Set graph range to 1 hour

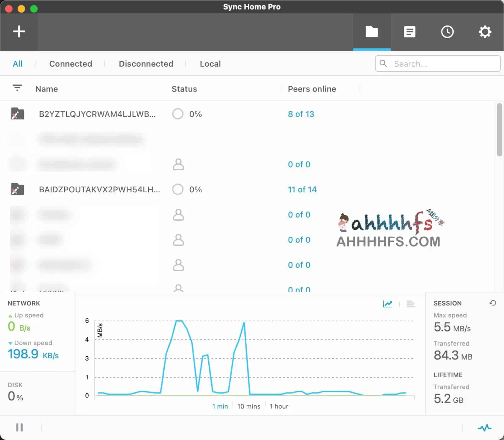tap(279, 406)
